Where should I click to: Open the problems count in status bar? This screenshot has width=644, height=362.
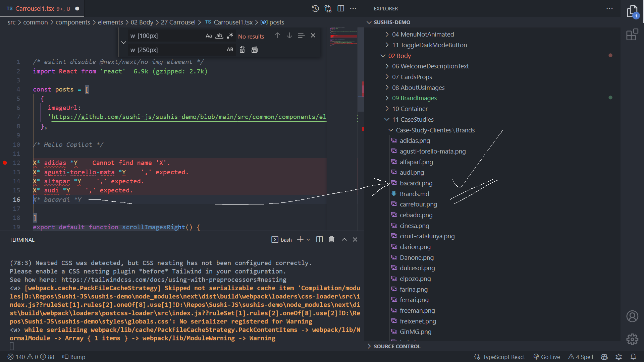pos(31,357)
